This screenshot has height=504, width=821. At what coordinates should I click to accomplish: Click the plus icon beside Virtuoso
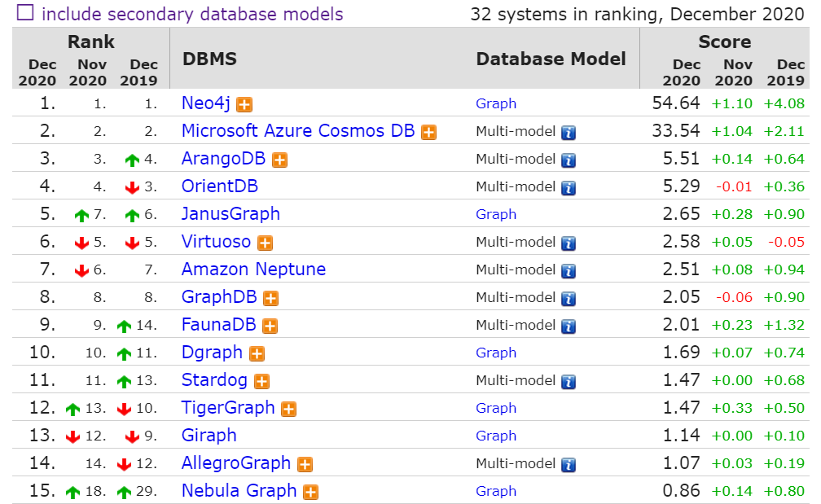click(x=265, y=243)
